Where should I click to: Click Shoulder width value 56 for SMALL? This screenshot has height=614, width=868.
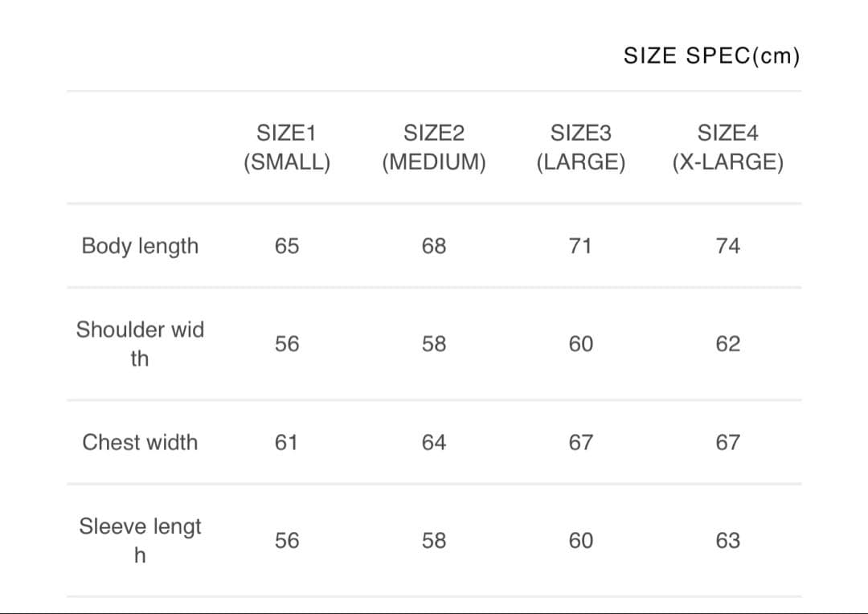point(286,344)
